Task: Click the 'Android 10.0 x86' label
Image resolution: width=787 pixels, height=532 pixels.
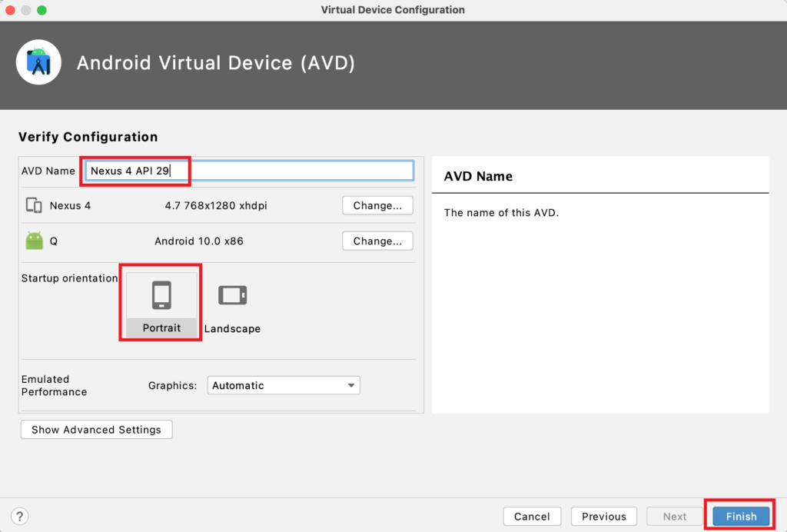Action: (199, 241)
